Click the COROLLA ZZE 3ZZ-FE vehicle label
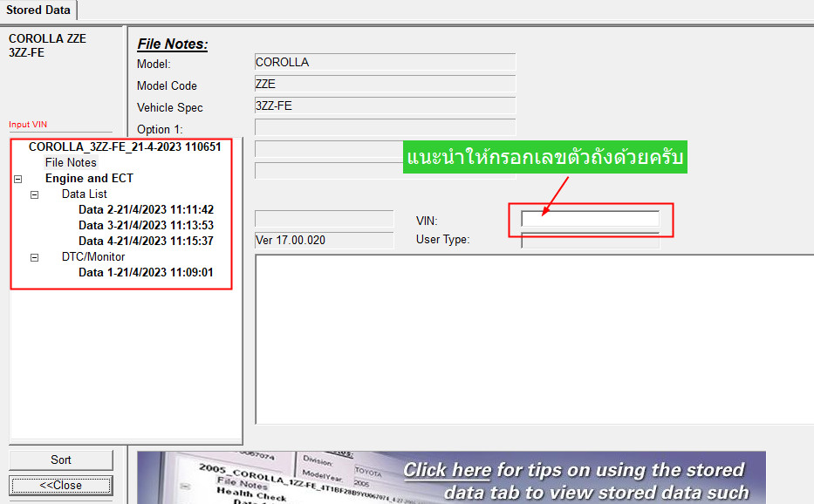 point(47,45)
